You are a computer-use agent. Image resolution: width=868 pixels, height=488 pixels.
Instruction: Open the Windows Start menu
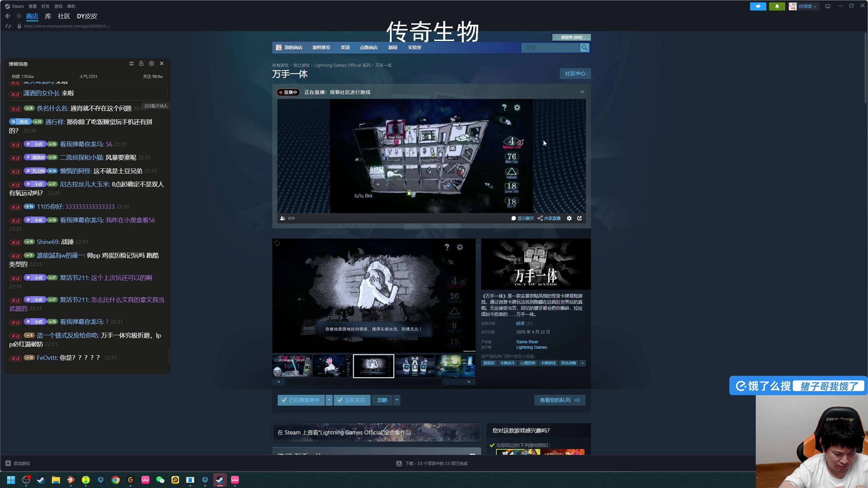click(x=11, y=480)
